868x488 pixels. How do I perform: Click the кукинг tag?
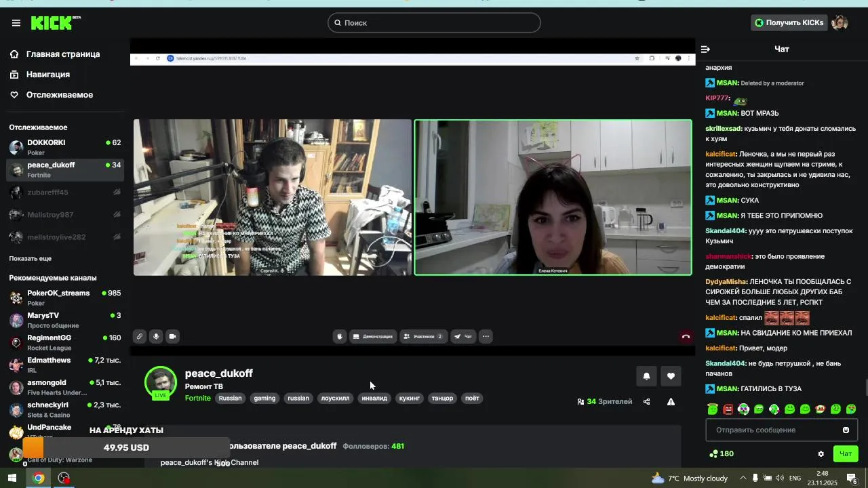pos(410,399)
